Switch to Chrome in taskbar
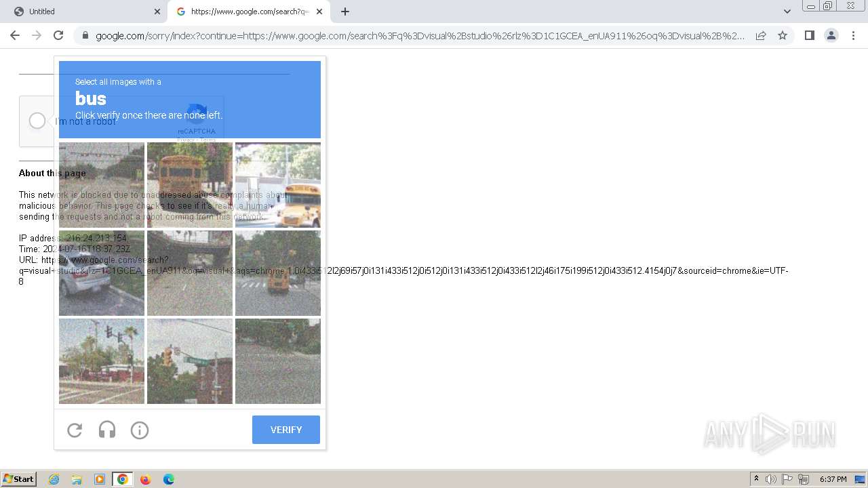 [x=123, y=479]
